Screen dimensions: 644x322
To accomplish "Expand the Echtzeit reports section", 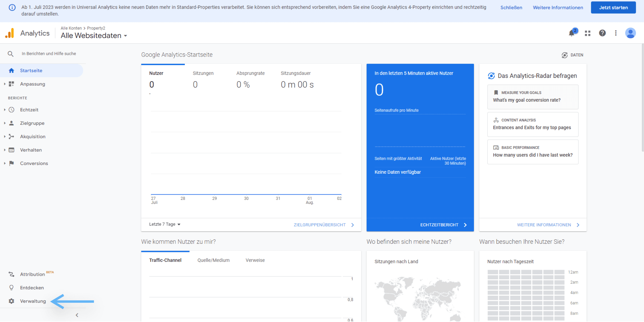I will (x=29, y=110).
